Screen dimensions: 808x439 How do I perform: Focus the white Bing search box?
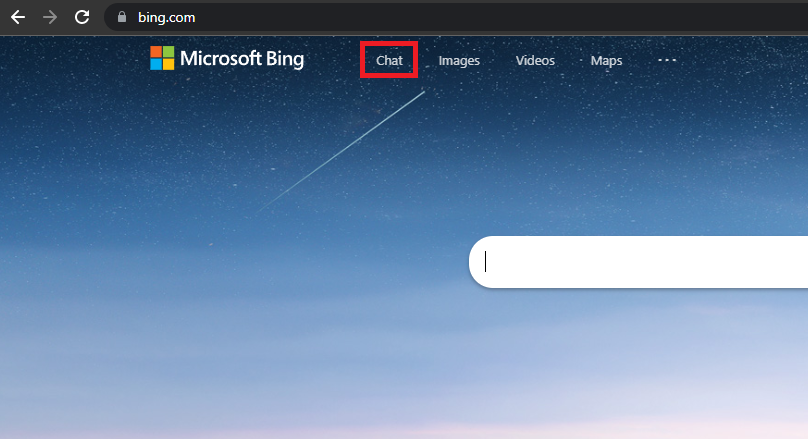(638, 262)
